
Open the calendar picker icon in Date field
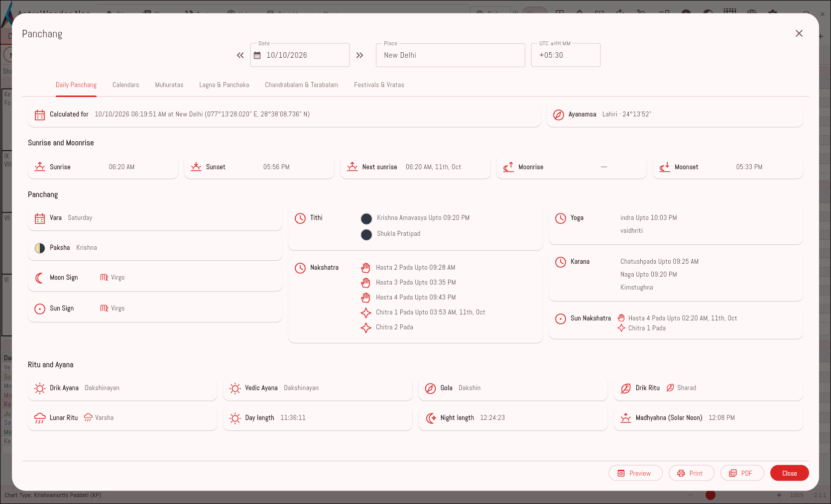point(257,55)
